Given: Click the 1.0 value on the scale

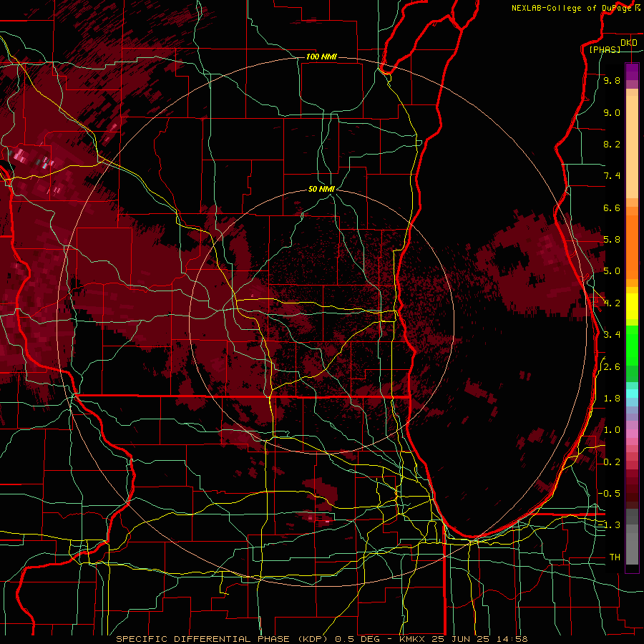Looking at the screenshot, I should click(x=612, y=430).
